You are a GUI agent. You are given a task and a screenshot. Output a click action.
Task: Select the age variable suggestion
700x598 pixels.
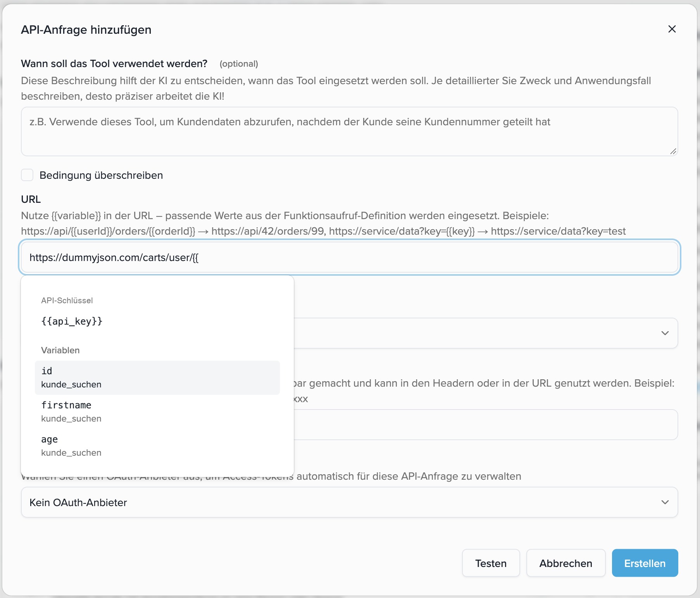click(x=157, y=446)
